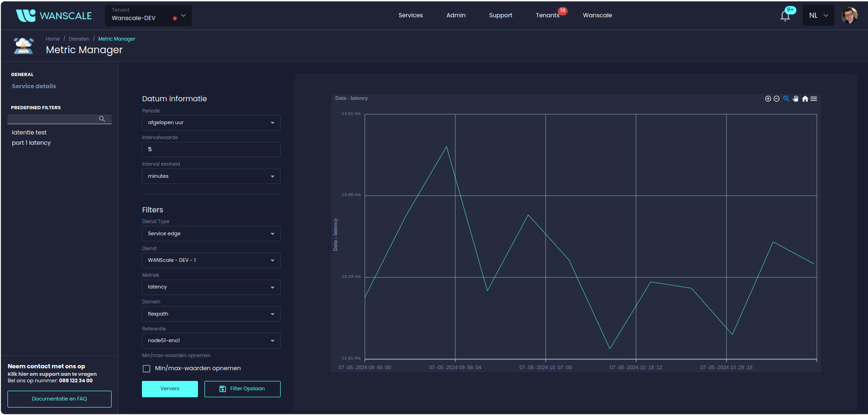Enable the chart panning hand tool
Image resolution: width=868 pixels, height=415 pixels.
[x=796, y=98]
